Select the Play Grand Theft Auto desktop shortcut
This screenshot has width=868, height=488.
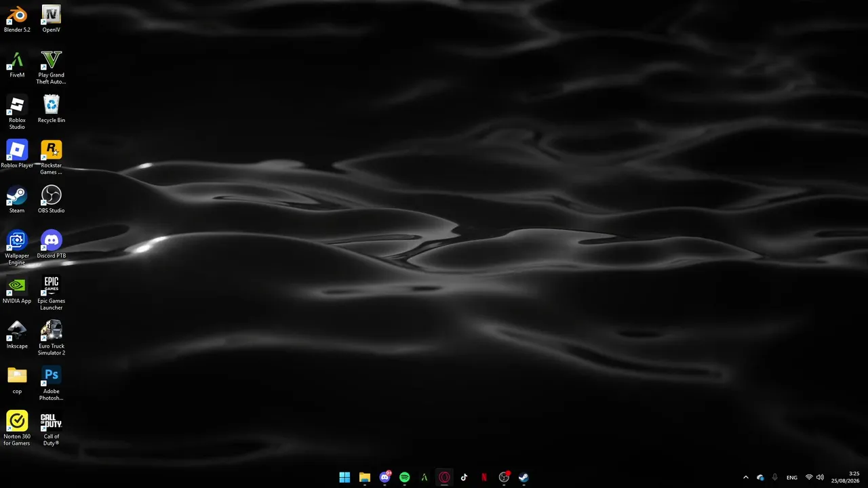click(x=52, y=67)
